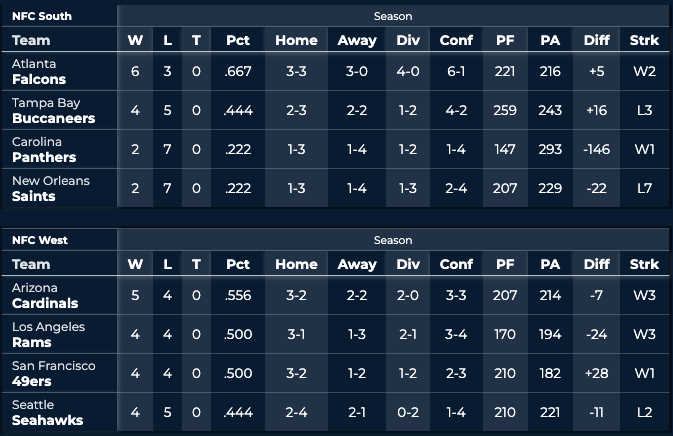The image size is (673, 436).
Task: Open the Atlanta Falcons team link
Action: pos(39,72)
